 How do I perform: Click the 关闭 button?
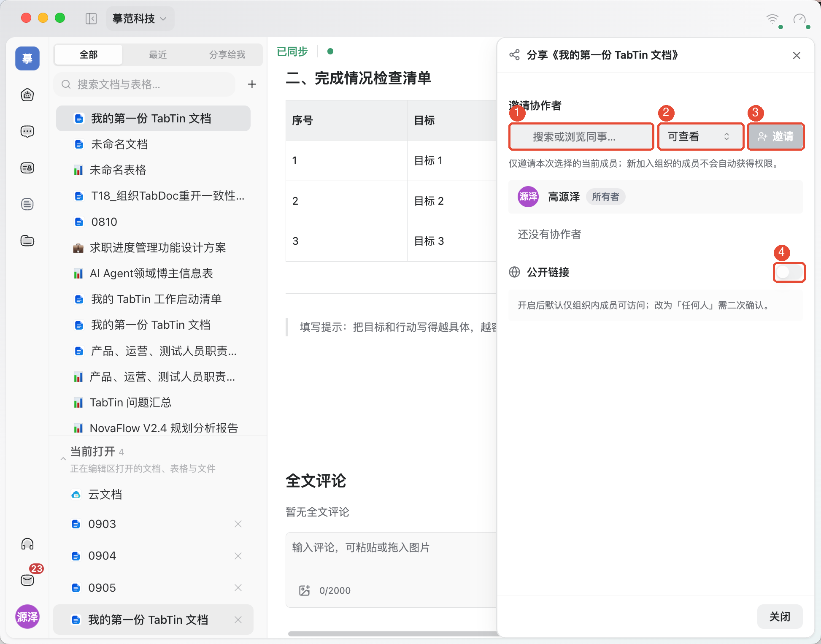780,617
